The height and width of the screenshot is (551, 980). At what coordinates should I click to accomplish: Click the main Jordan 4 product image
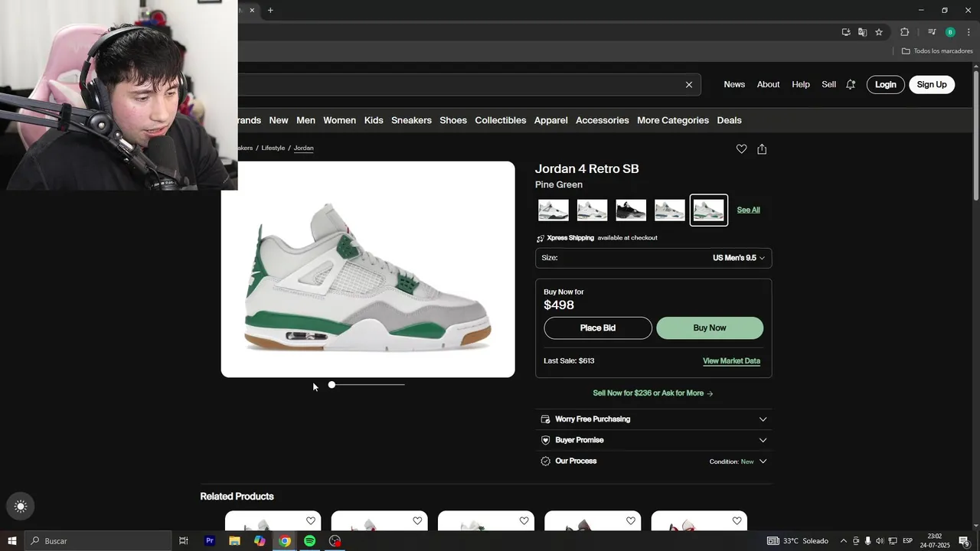coord(367,269)
